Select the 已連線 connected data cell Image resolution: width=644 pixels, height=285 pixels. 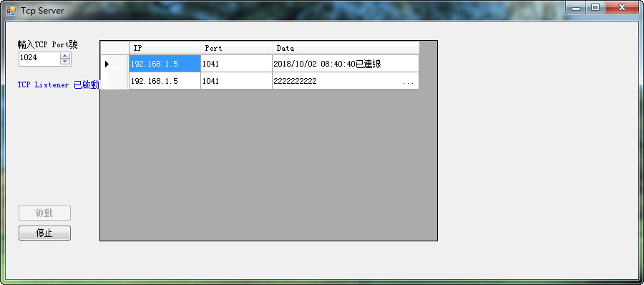point(346,64)
